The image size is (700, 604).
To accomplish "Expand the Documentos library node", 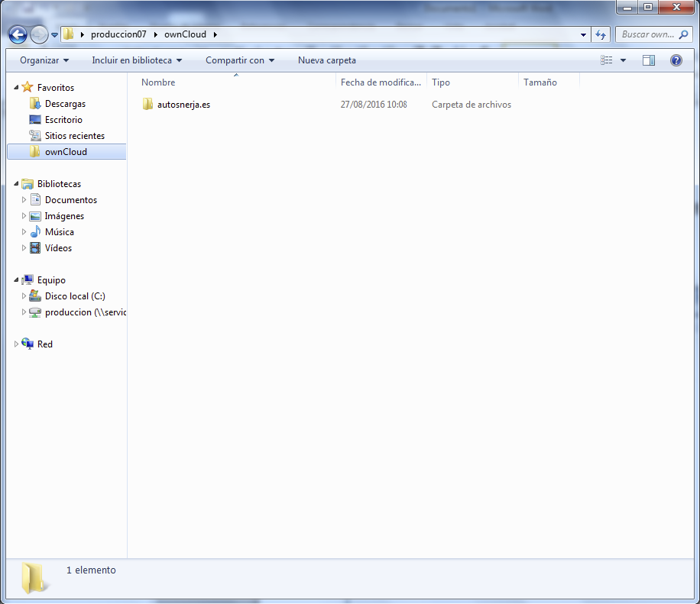I will (x=24, y=200).
